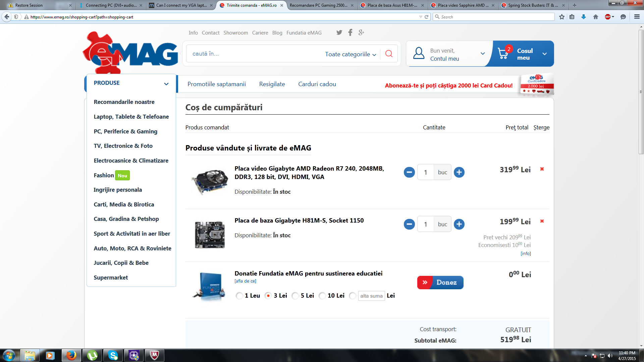
Task: Open the shopping cart icon
Action: [x=503, y=53]
